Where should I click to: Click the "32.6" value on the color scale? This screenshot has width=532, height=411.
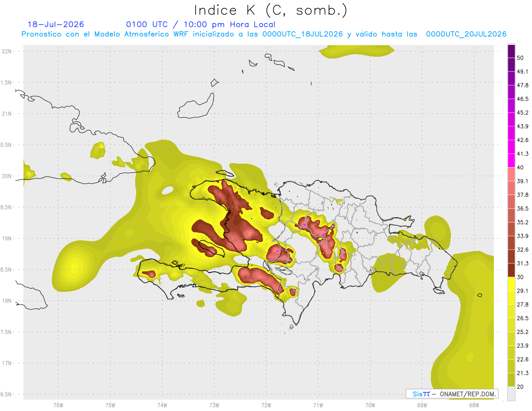click(x=523, y=250)
